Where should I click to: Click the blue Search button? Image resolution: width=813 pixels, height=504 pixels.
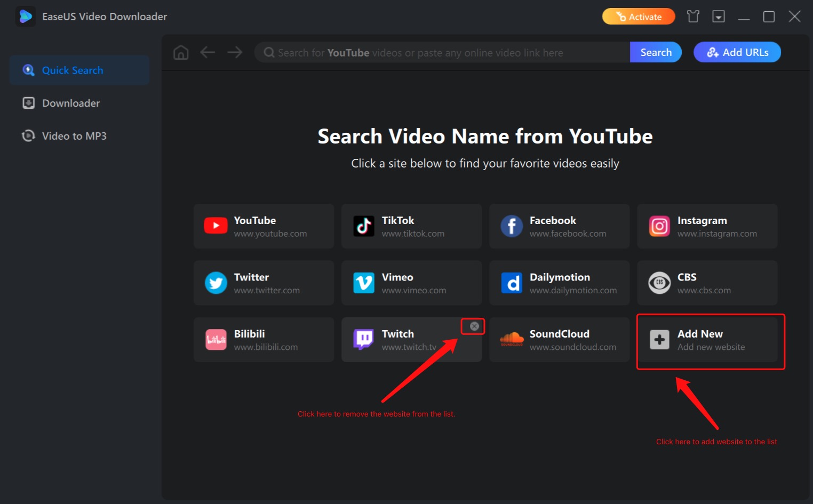(x=656, y=52)
